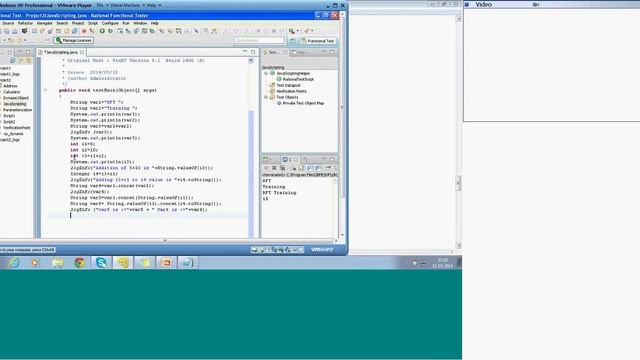Image resolution: width=640 pixels, height=360 pixels.
Task: Open Google Chrome from taskbar
Action: tap(80, 262)
